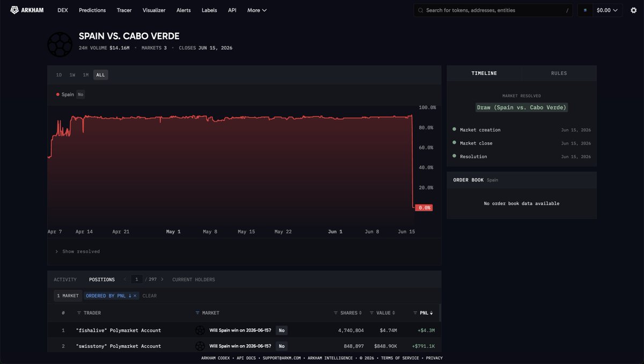Image resolution: width=644 pixels, height=364 pixels.
Task: Click the Arkham logo
Action: [27, 10]
